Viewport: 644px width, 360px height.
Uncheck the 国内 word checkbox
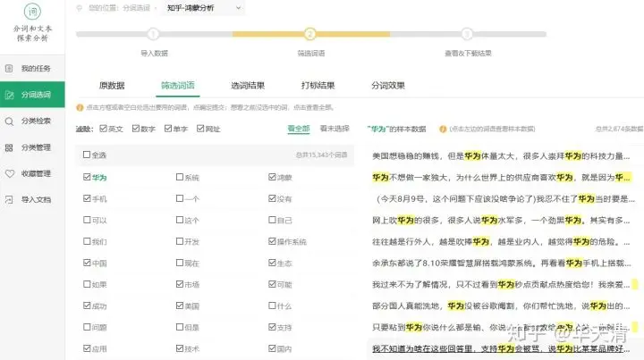tap(272, 348)
